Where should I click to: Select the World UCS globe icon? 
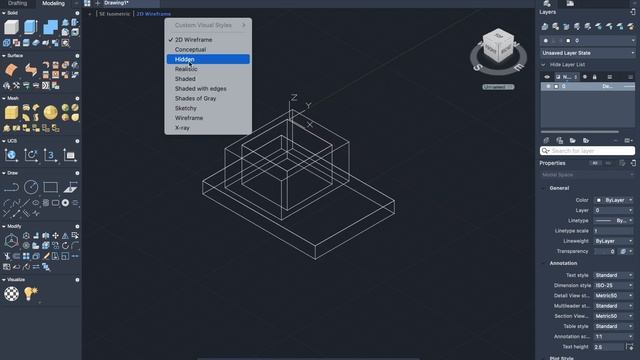point(11,155)
